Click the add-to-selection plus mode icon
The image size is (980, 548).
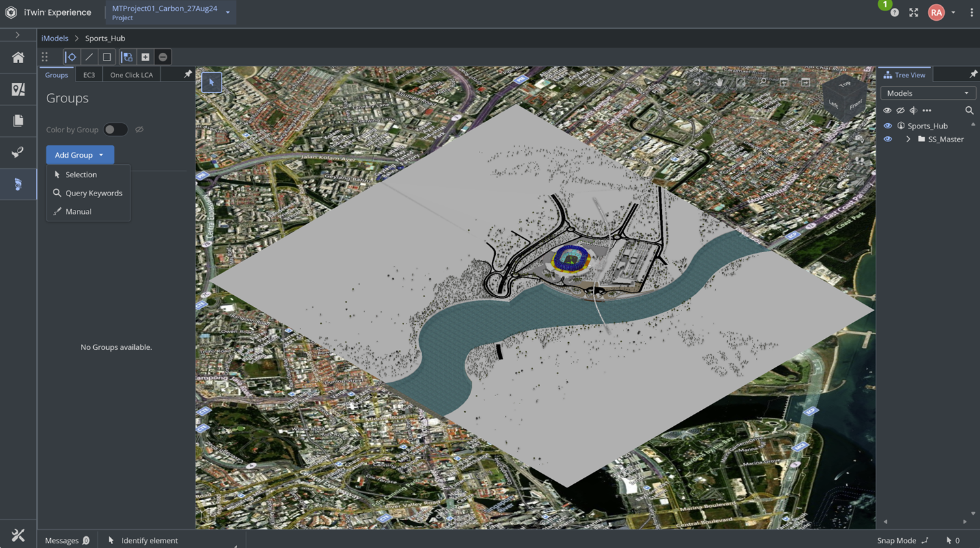[x=145, y=57]
